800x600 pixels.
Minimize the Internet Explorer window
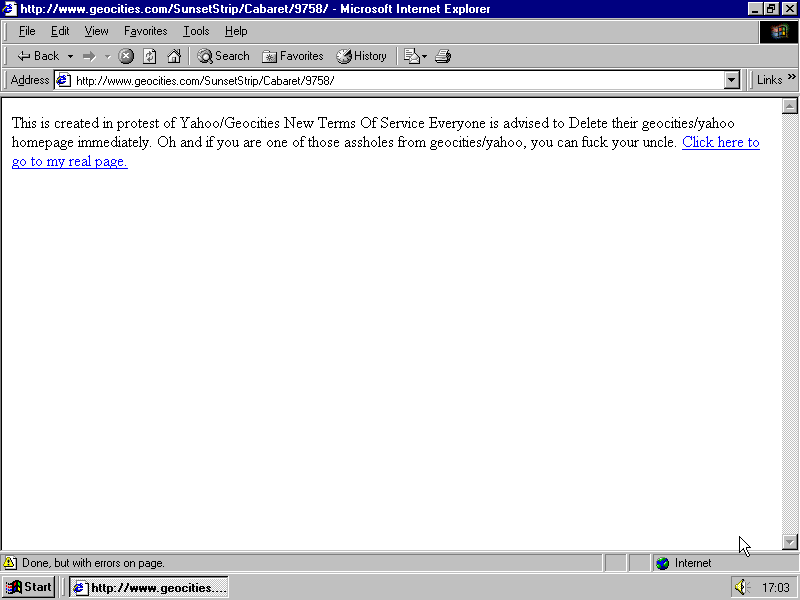[756, 9]
